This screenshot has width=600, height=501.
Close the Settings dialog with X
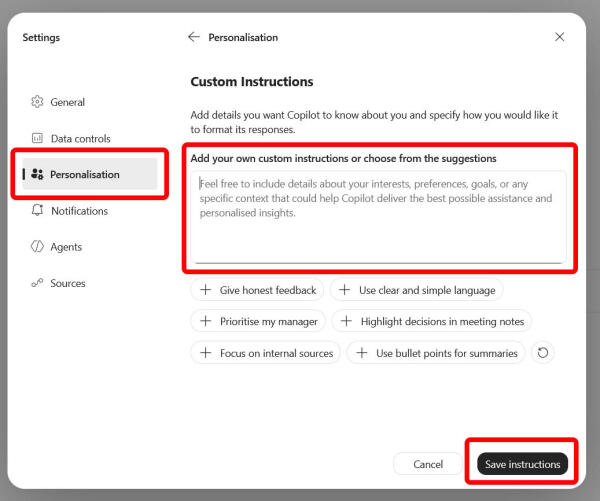click(x=559, y=37)
